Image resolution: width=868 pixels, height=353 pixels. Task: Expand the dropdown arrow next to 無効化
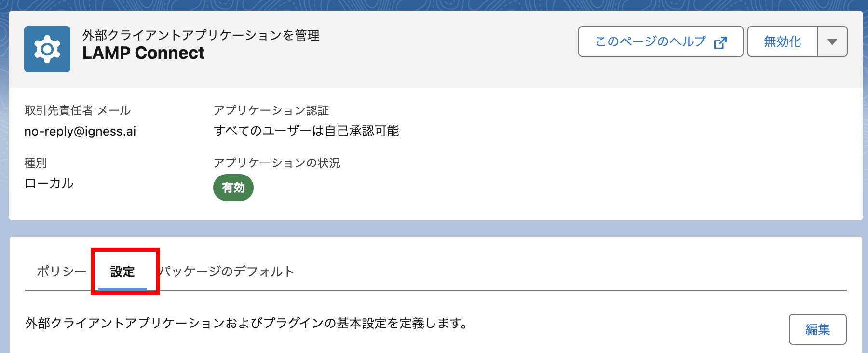coord(832,42)
